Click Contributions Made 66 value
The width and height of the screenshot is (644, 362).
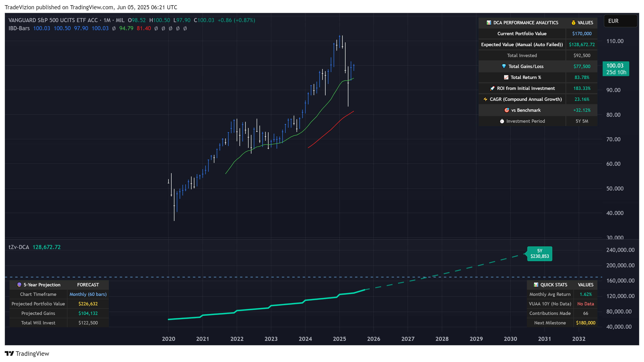pos(586,313)
